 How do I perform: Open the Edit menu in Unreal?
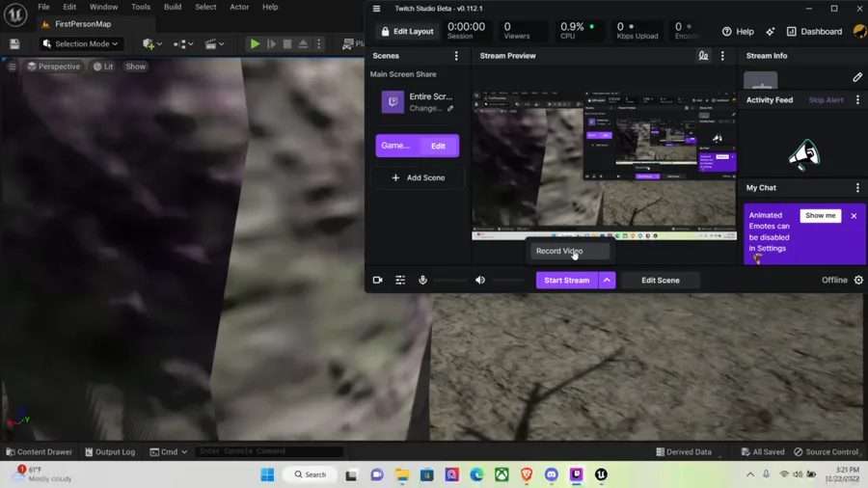(x=69, y=7)
